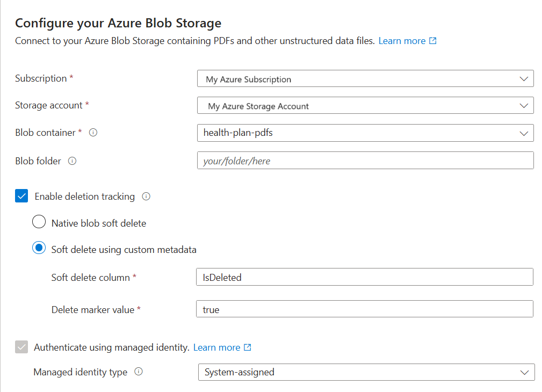Open Blob container dropdown showing health-plan-pdfs
Image resolution: width=542 pixels, height=392 pixels.
click(x=365, y=133)
